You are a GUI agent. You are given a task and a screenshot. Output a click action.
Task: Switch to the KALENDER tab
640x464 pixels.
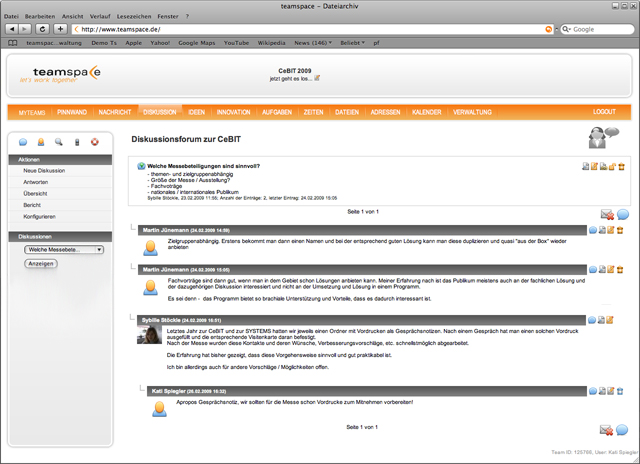[x=426, y=112]
